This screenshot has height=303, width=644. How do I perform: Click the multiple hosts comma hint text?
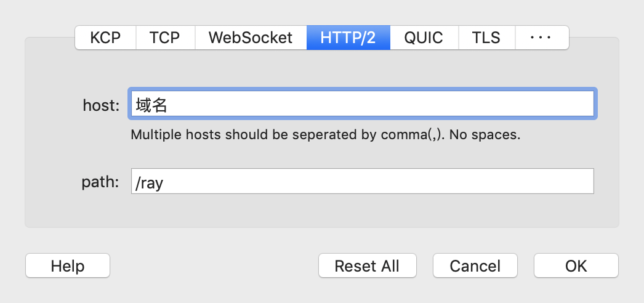(326, 135)
